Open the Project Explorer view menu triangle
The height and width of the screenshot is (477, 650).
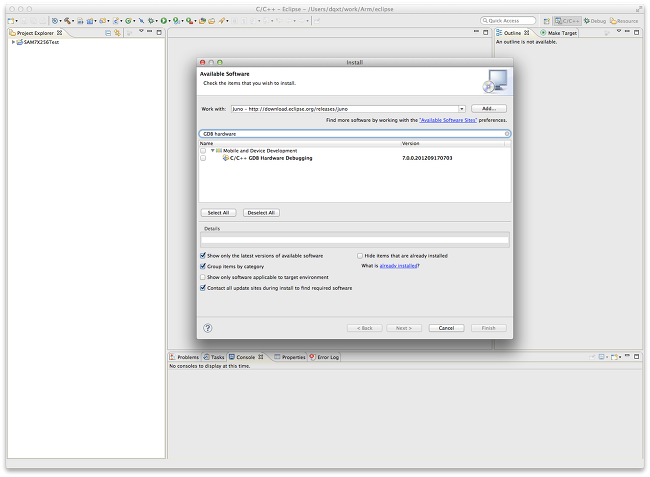141,31
